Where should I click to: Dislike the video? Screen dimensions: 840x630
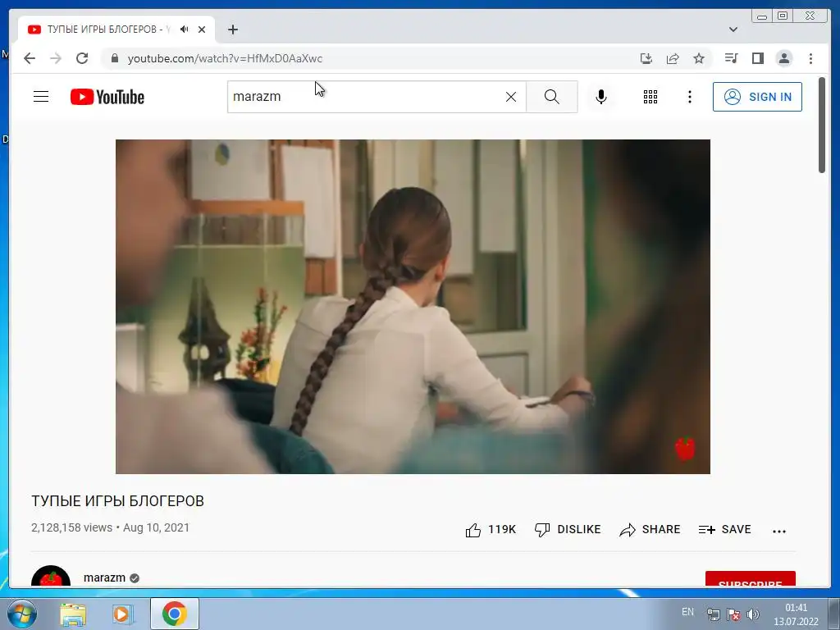(568, 530)
